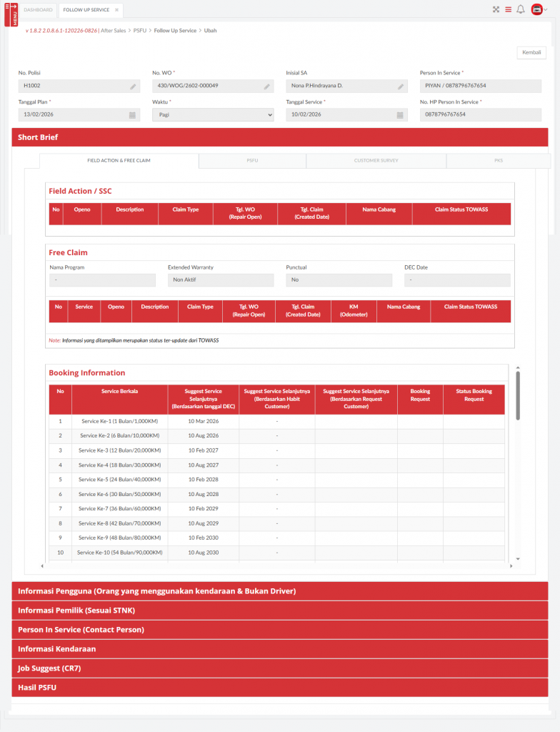Click the pencil icon in No. Polisi

pyautogui.click(x=133, y=86)
